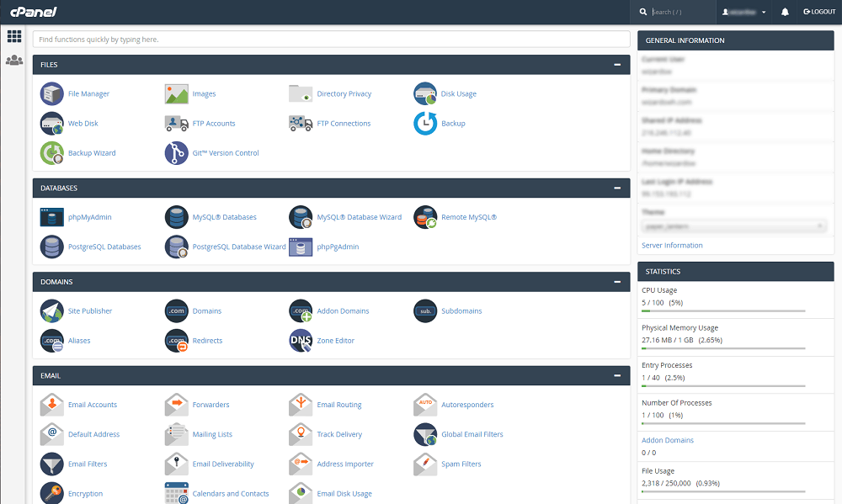Click the Email Deliverability link text
Screen dimensions: 842x504
point(223,464)
